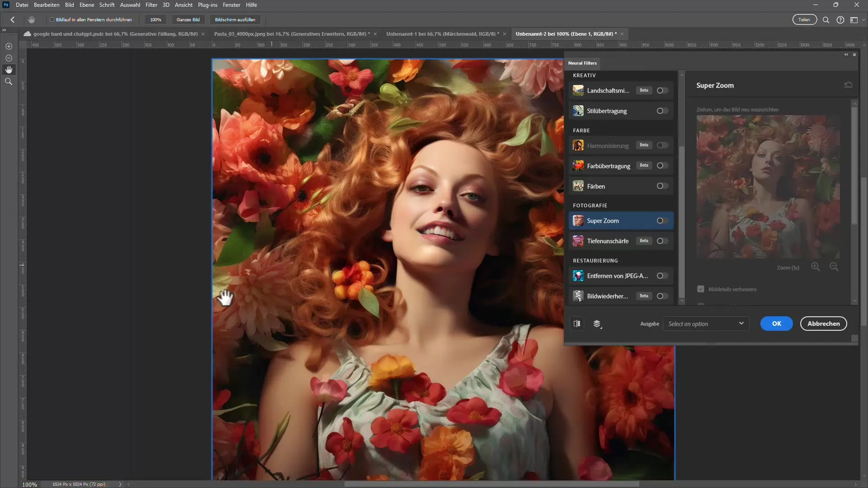868x488 pixels.
Task: Open the search icon at top right
Action: (x=826, y=20)
